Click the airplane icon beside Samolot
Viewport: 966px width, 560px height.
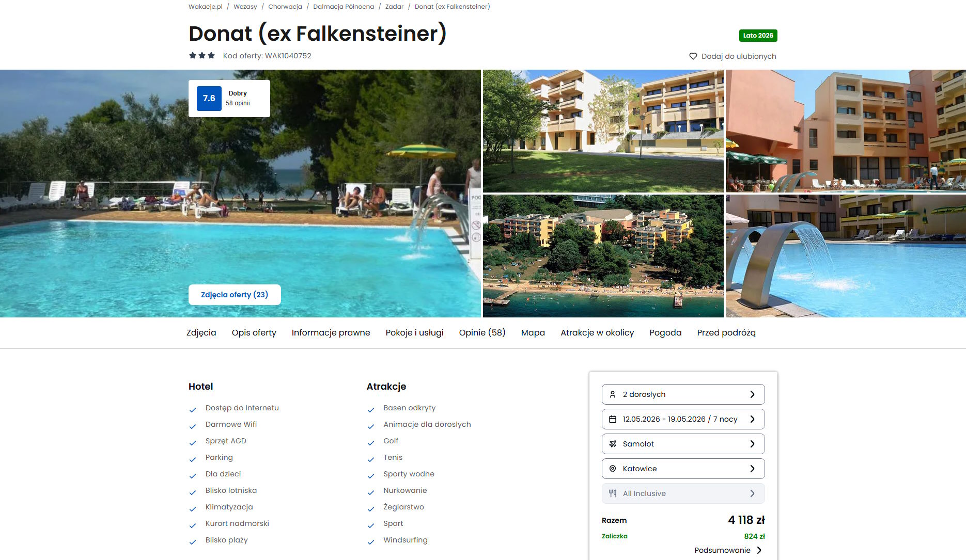[x=613, y=444]
